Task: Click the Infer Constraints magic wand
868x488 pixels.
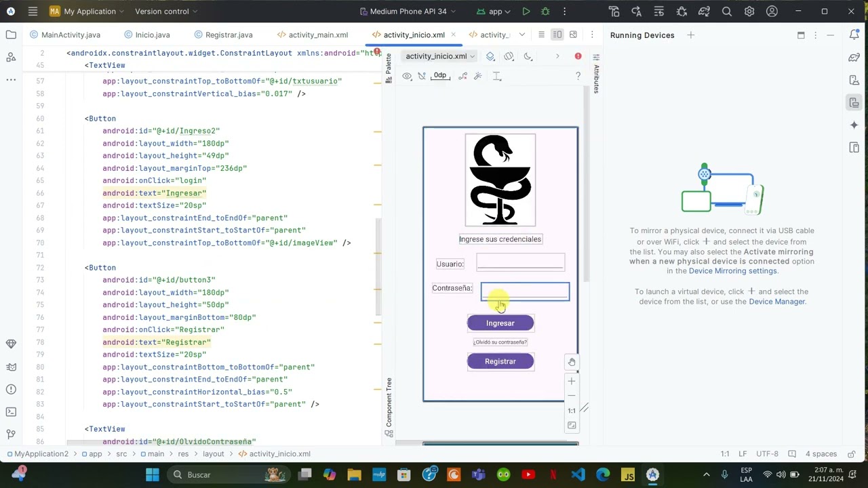Action: coord(478,76)
